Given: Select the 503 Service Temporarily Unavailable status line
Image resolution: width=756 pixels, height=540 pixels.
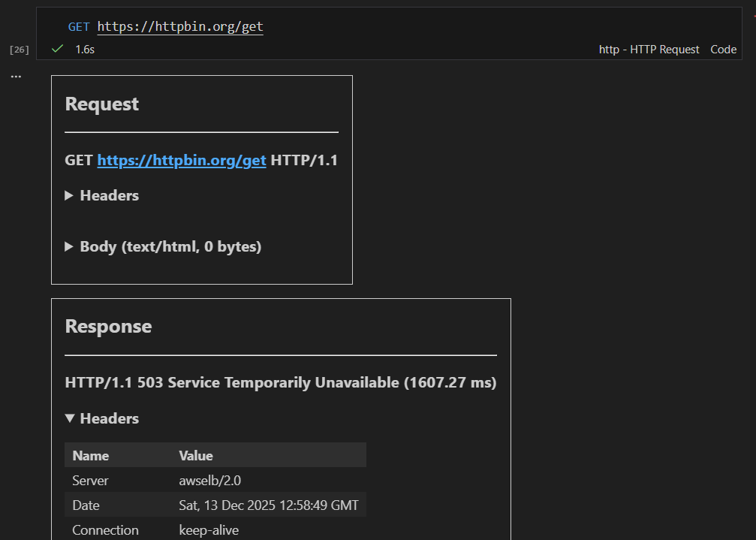Looking at the screenshot, I should tap(281, 382).
